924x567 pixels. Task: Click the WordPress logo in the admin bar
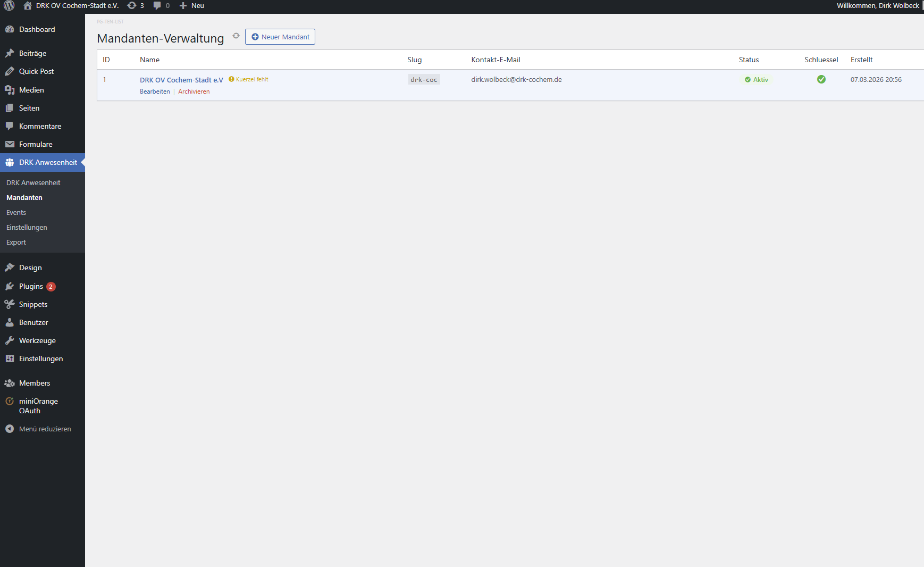pos(9,6)
